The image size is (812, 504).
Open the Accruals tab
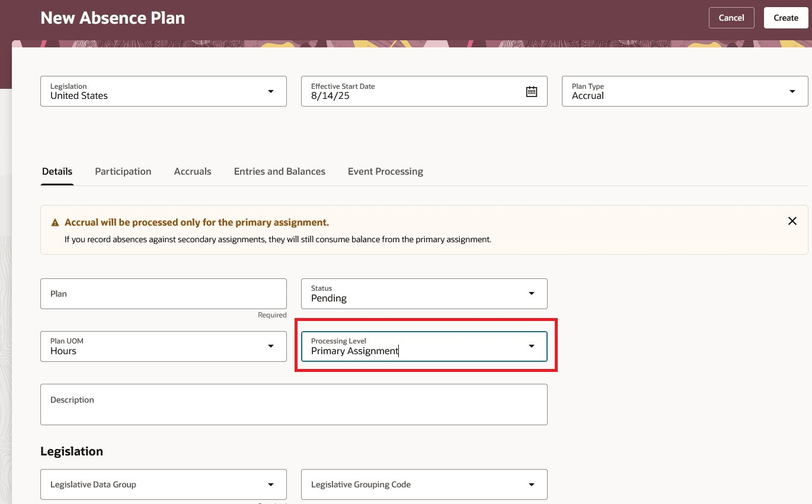tap(193, 171)
